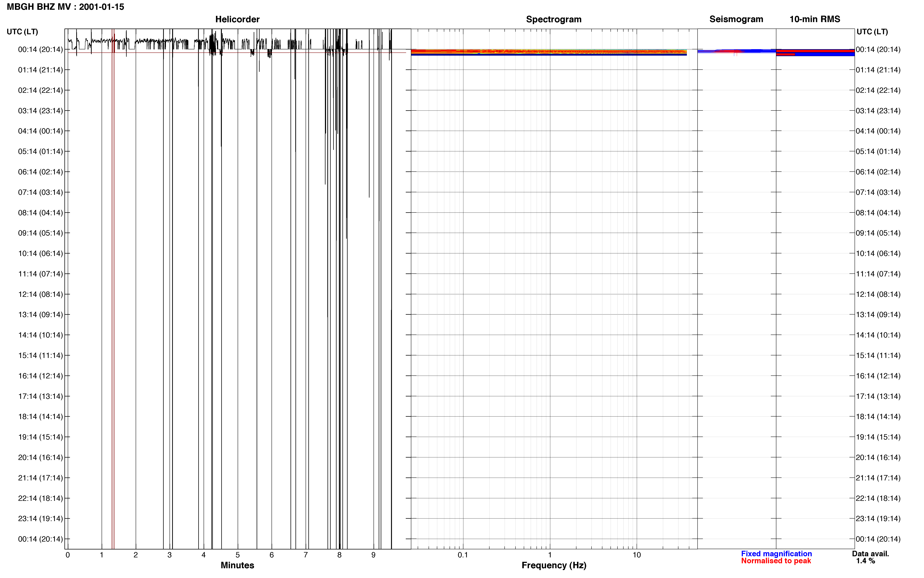Click the 'Data avail.' label
This screenshot has width=924, height=578.
[x=870, y=554]
